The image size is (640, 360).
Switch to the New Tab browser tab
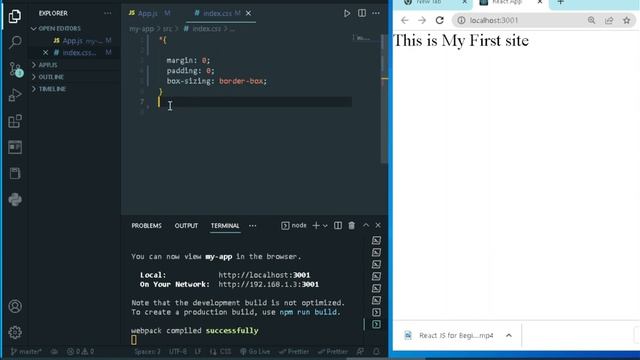428,2
